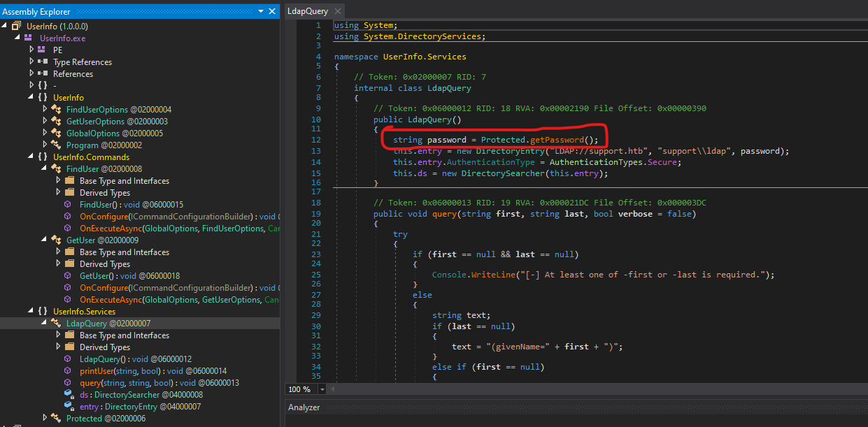Click the Analyzer panel header
This screenshot has height=427, width=868.
click(304, 407)
